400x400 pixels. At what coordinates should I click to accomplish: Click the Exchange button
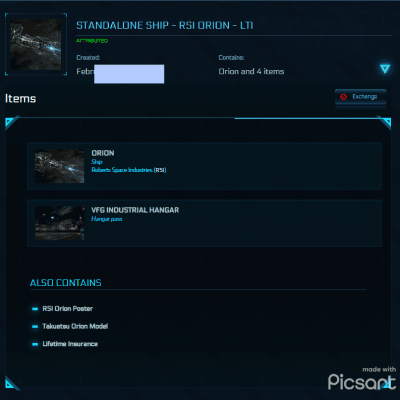(361, 97)
